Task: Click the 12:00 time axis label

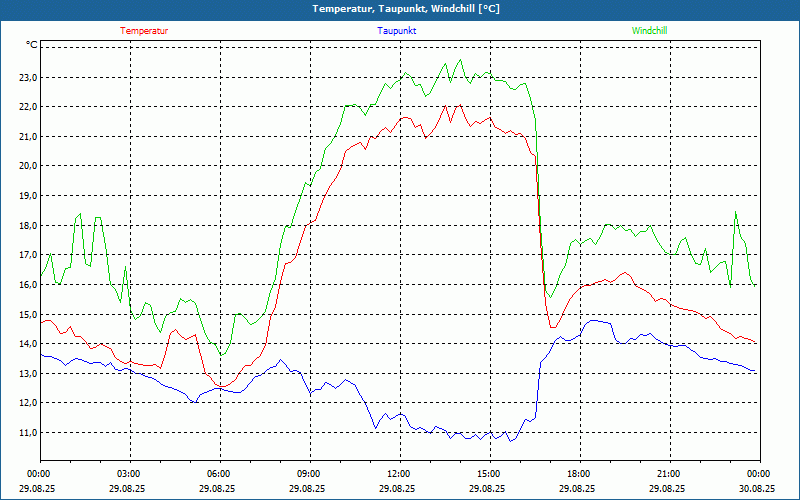Action: [x=397, y=474]
